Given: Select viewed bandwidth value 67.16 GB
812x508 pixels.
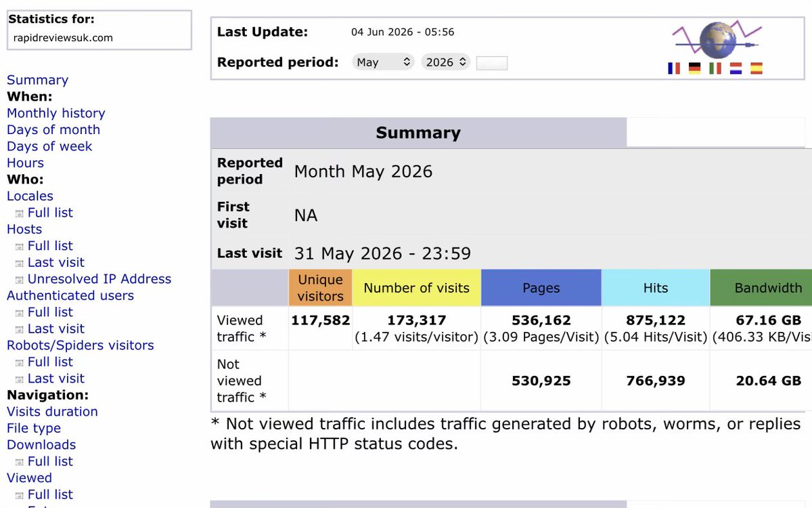Looking at the screenshot, I should click(768, 320).
